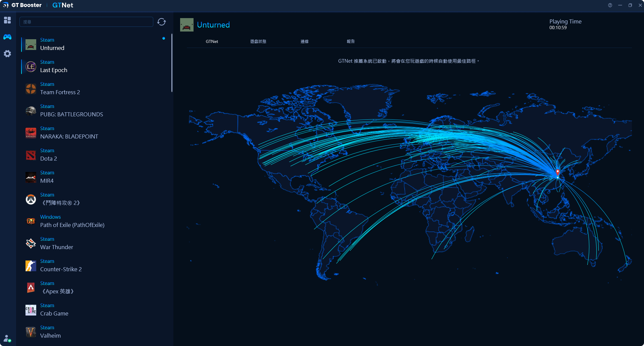Switch to the GTNet tab
This screenshot has height=346, width=644.
pos(212,42)
